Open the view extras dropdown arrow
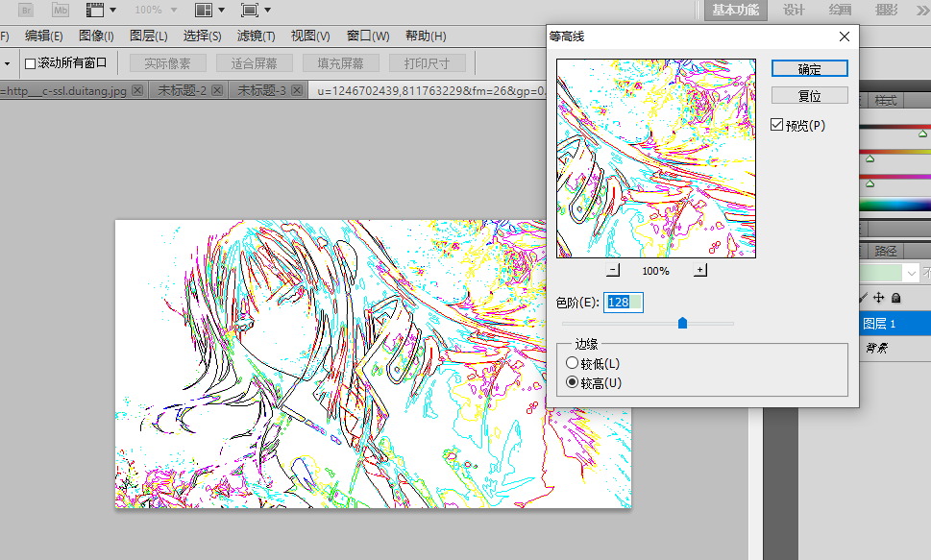 pyautogui.click(x=112, y=11)
